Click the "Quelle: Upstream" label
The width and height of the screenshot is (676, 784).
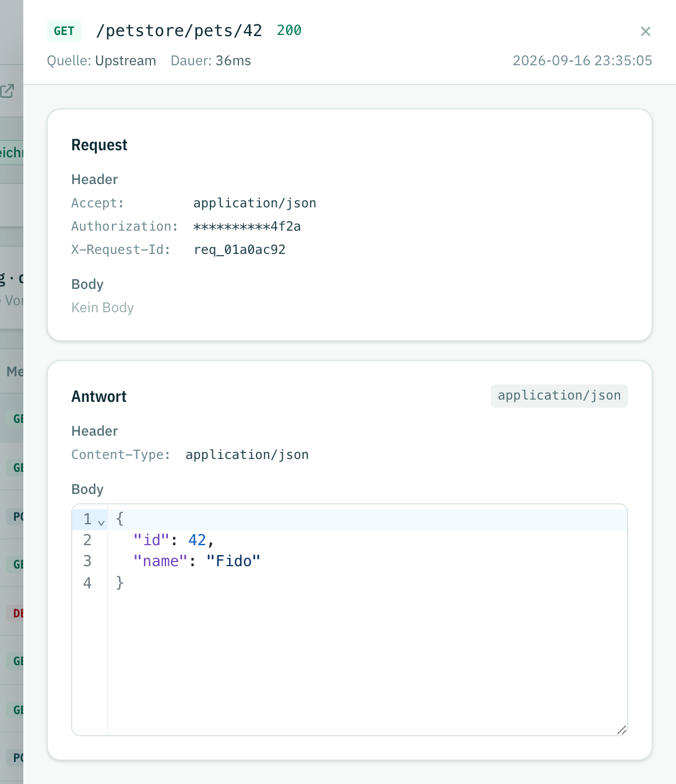pos(101,61)
